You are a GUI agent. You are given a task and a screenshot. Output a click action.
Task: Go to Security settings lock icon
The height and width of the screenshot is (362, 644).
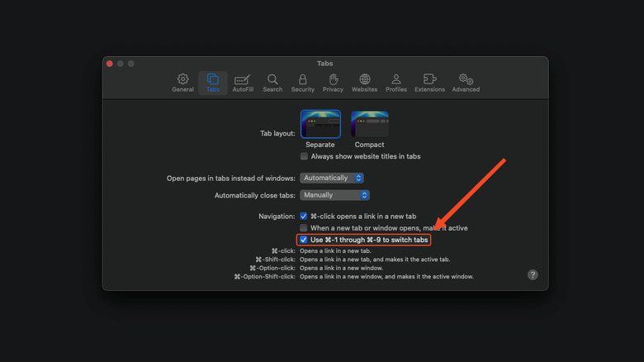click(302, 82)
